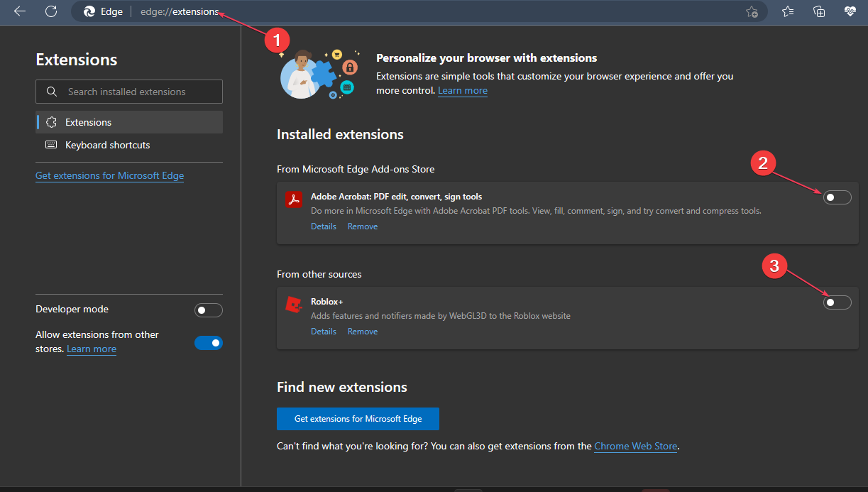This screenshot has height=492, width=868.
Task: Click the large Extensions sidebar heading
Action: (x=77, y=60)
